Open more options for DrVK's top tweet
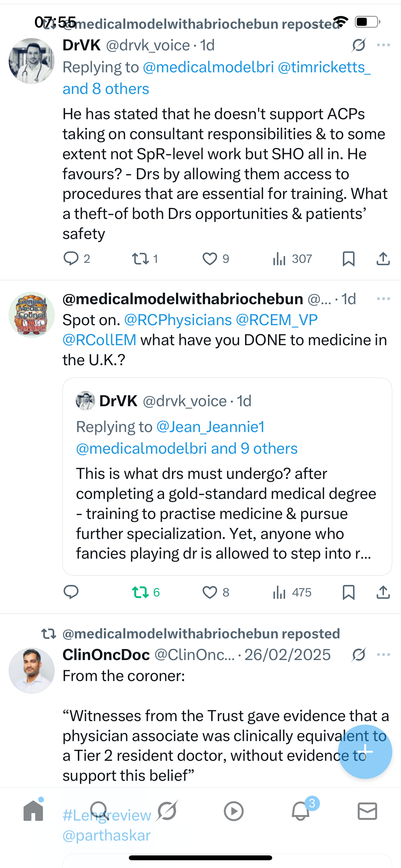 tap(384, 45)
